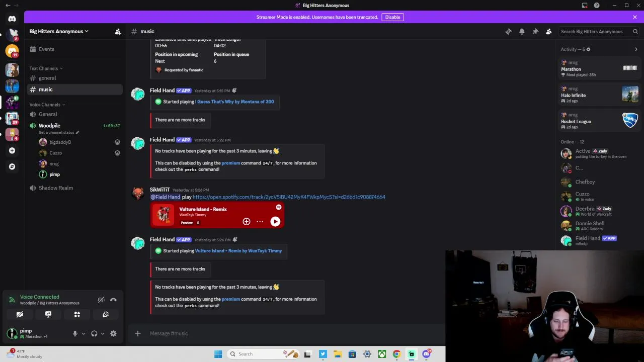Toggle member list icon in header

click(548, 31)
